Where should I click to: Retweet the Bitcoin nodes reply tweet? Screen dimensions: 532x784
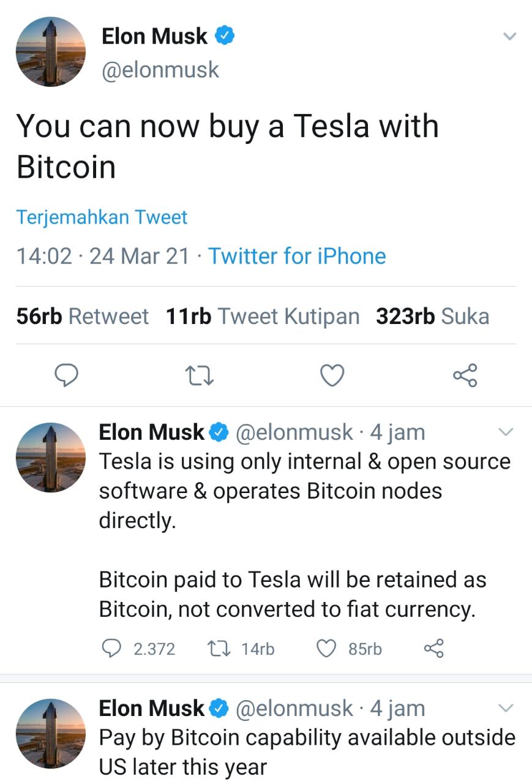pyautogui.click(x=218, y=648)
